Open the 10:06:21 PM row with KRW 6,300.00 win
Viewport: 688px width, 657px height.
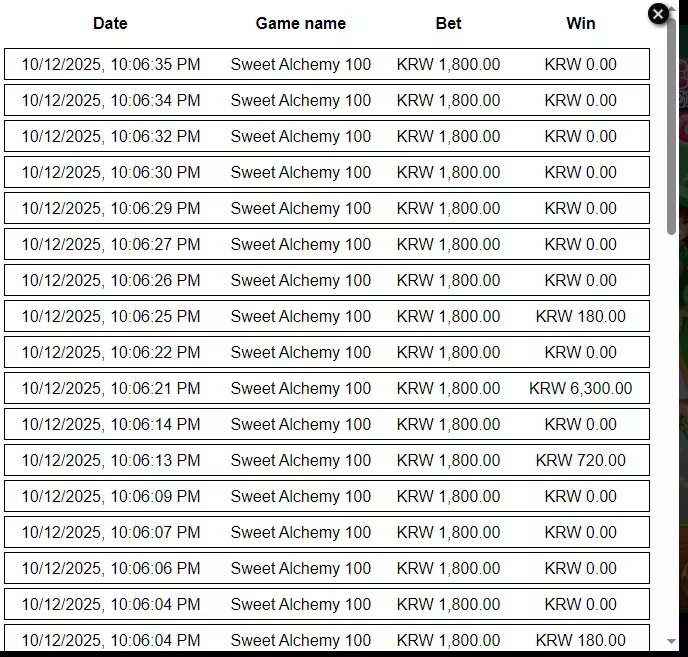(x=327, y=388)
